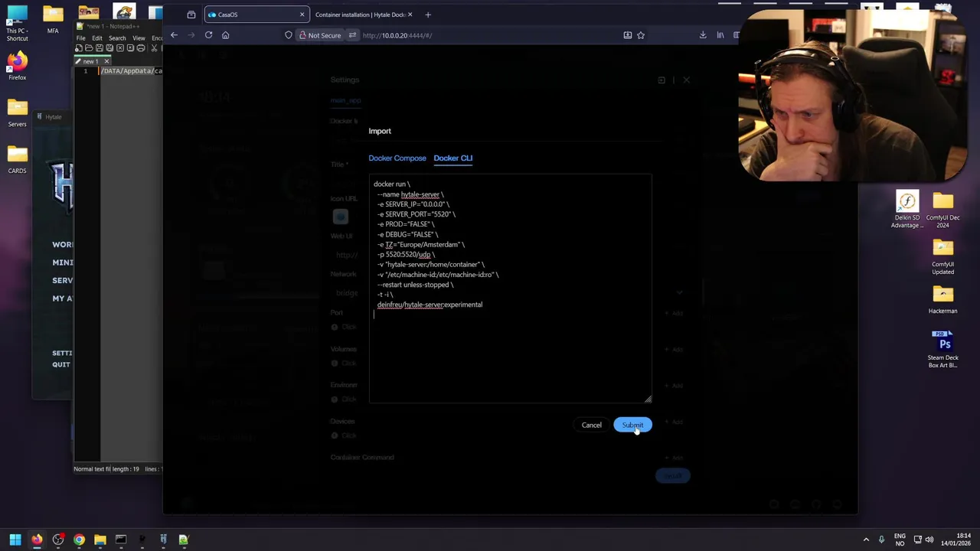Click Notepad++ Print toolbar icon
Screen dimensions: 980x551
pyautogui.click(x=140, y=48)
